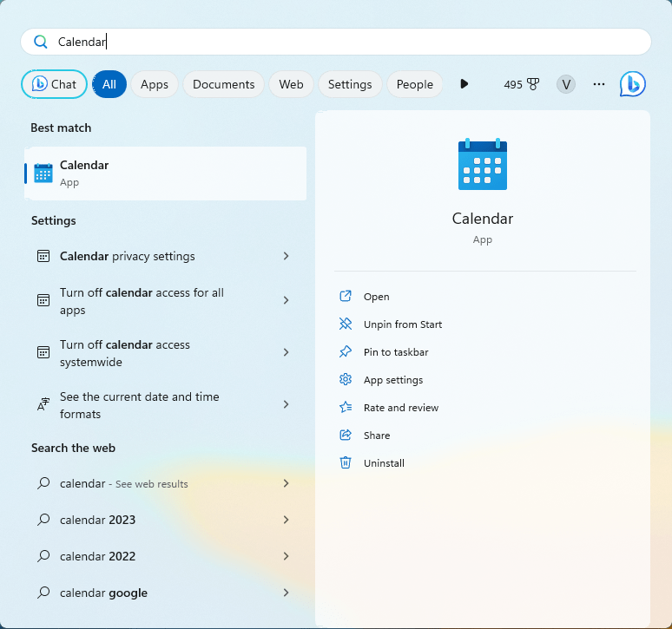The height and width of the screenshot is (629, 672).
Task: Click icon beside Turn off calendar access for all apps
Action: point(43,300)
